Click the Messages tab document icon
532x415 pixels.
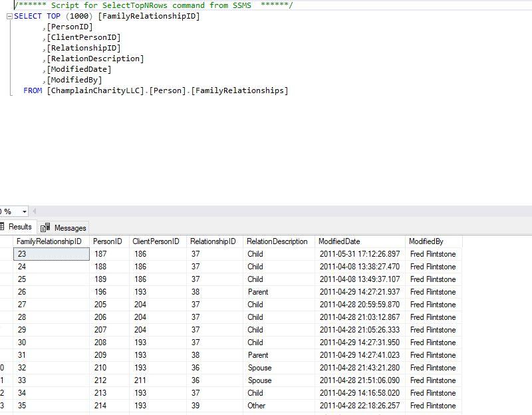coord(45,227)
